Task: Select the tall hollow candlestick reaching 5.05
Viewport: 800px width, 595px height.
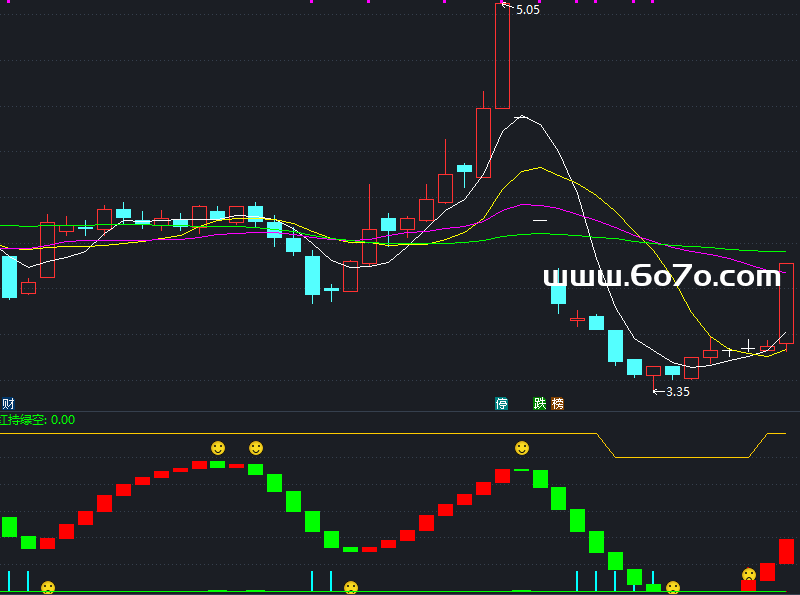Action: coord(502,56)
